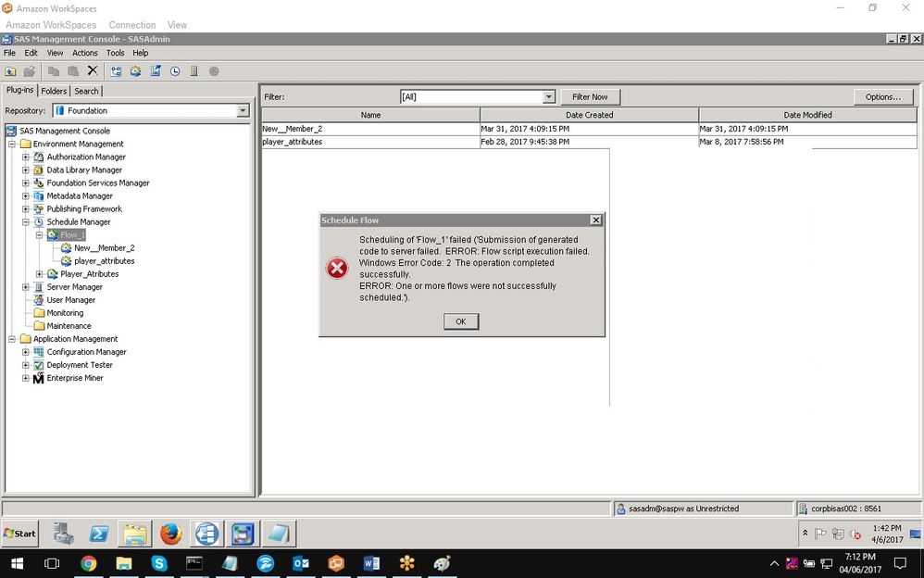This screenshot has height=578, width=924.
Task: Click the Filter Now button
Action: (589, 96)
